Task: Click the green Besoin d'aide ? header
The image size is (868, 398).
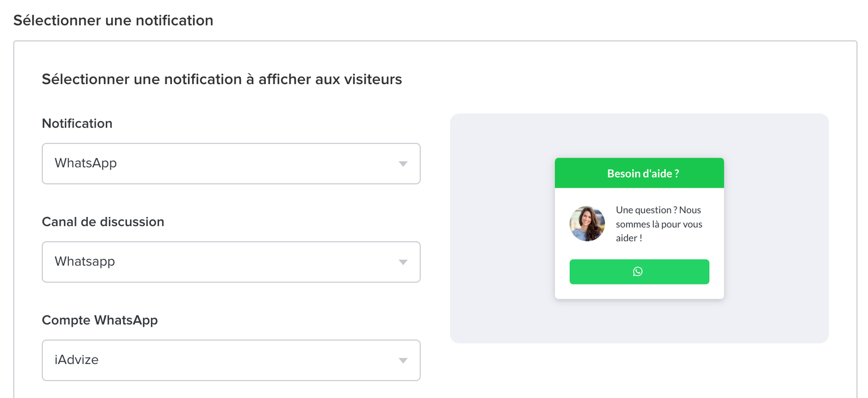Action: click(x=639, y=173)
